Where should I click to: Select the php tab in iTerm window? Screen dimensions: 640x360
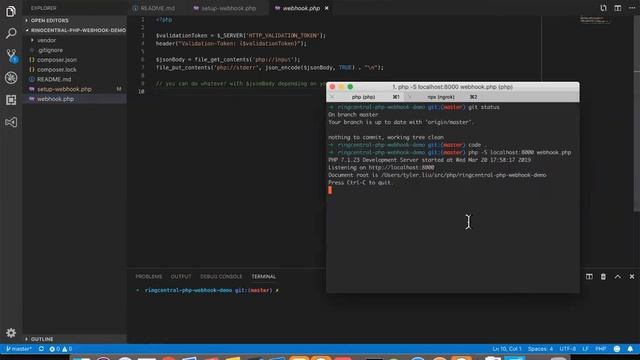pyautogui.click(x=363, y=97)
